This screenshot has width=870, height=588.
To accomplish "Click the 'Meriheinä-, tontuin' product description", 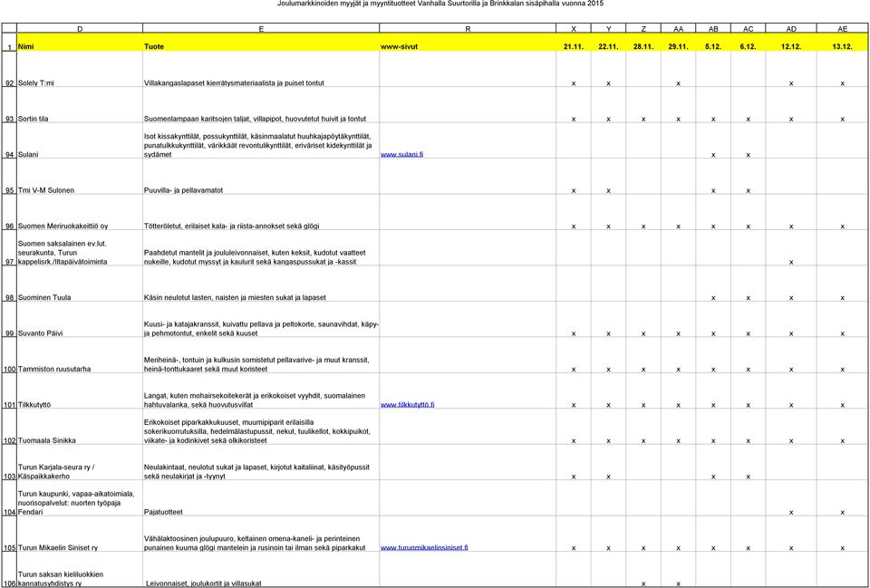I will click(x=261, y=355).
